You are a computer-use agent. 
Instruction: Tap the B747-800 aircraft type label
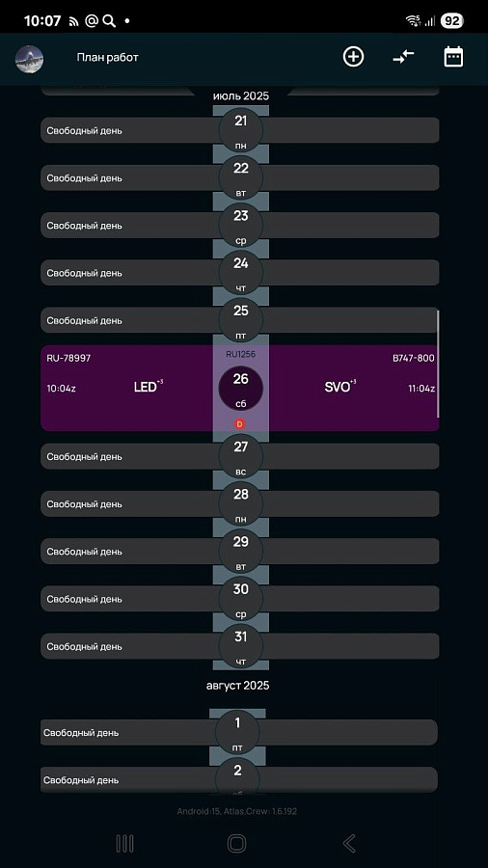[x=414, y=358]
